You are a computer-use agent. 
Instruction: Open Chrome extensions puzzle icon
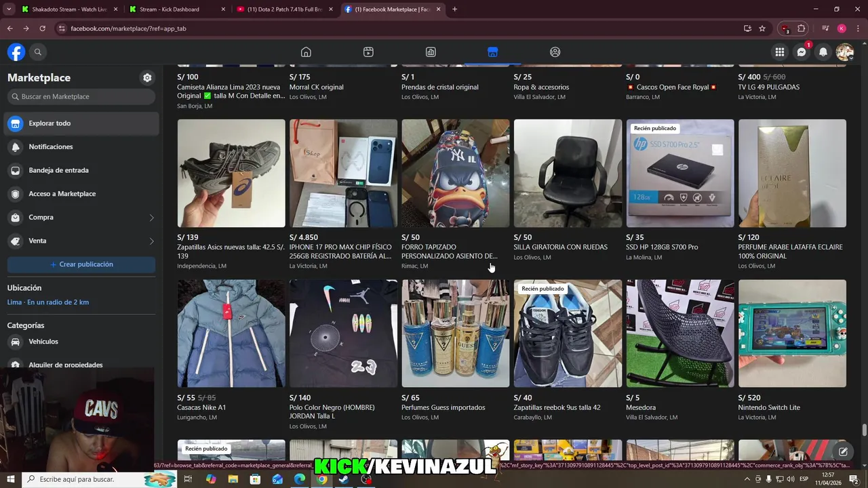click(x=802, y=28)
